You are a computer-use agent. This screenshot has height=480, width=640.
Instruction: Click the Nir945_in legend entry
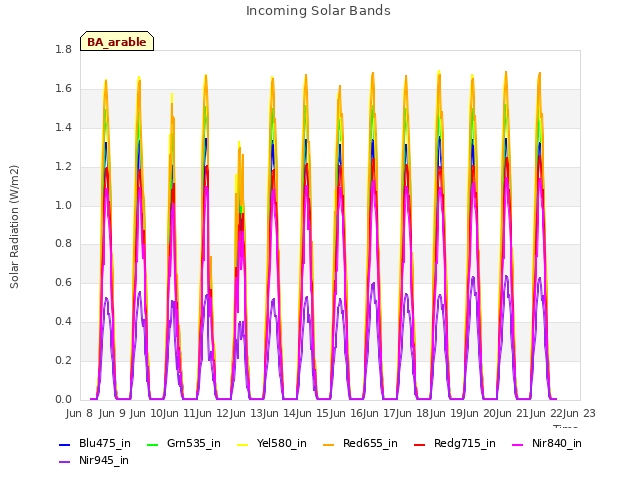pos(94,460)
